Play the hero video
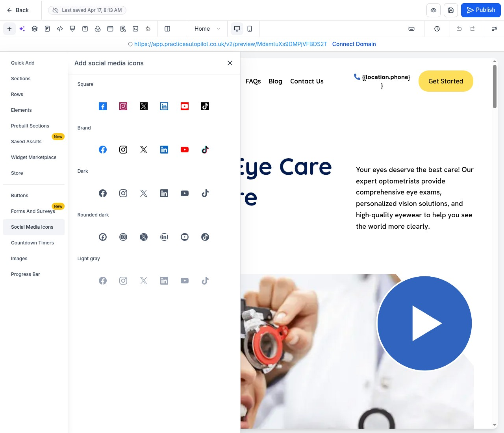504x433 pixels. 424,323
